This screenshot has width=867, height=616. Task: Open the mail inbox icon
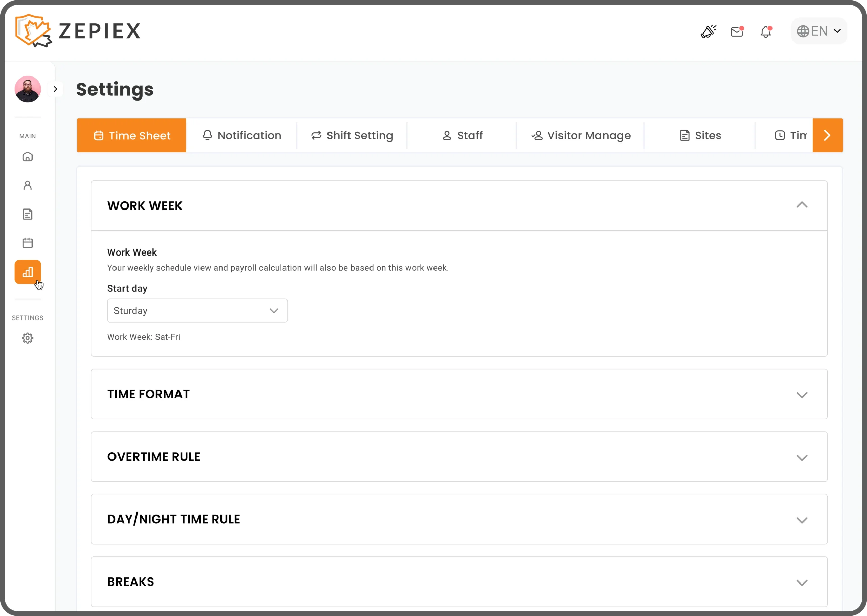pyautogui.click(x=737, y=31)
